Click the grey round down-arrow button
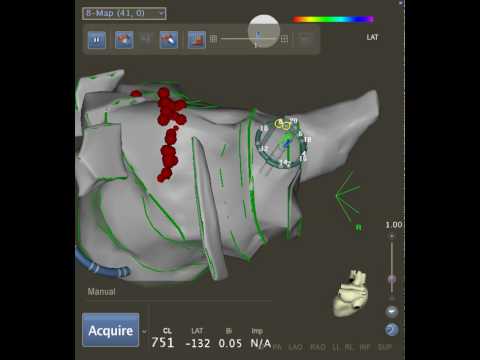The width and height of the screenshot is (480, 360). coord(392,312)
